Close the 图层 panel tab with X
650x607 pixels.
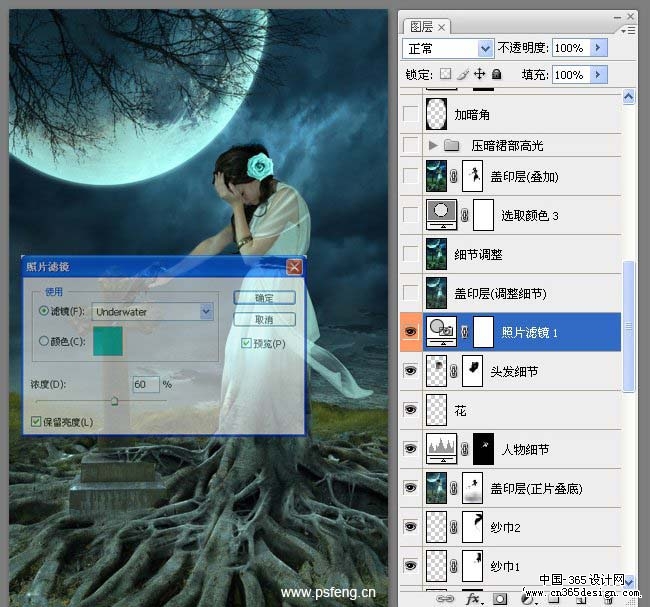[x=442, y=27]
